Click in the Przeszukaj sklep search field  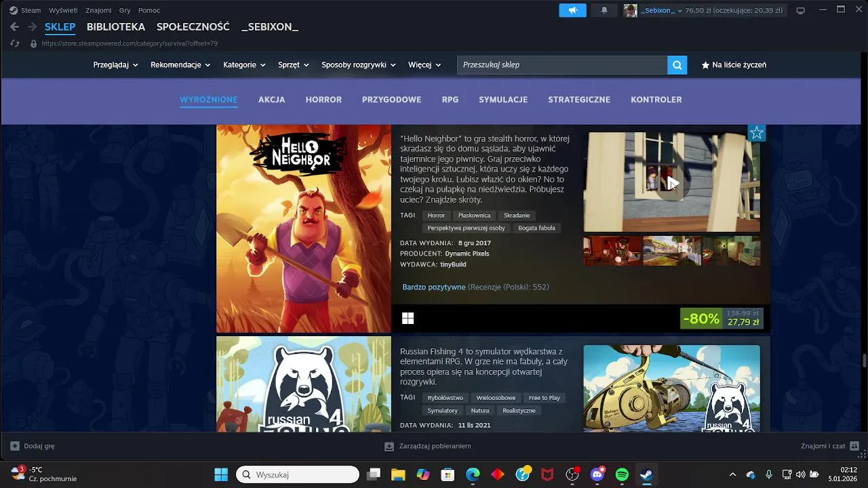(562, 65)
